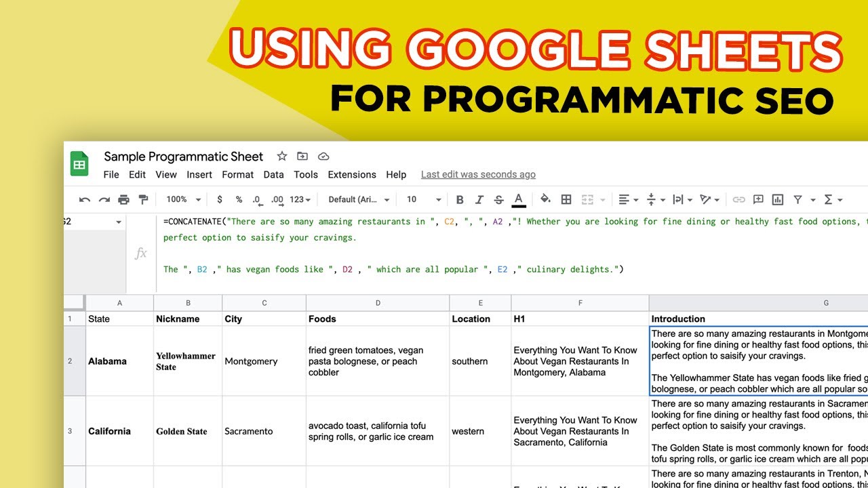868x488 pixels.
Task: Click the Move to folder icon
Action: [x=302, y=157]
